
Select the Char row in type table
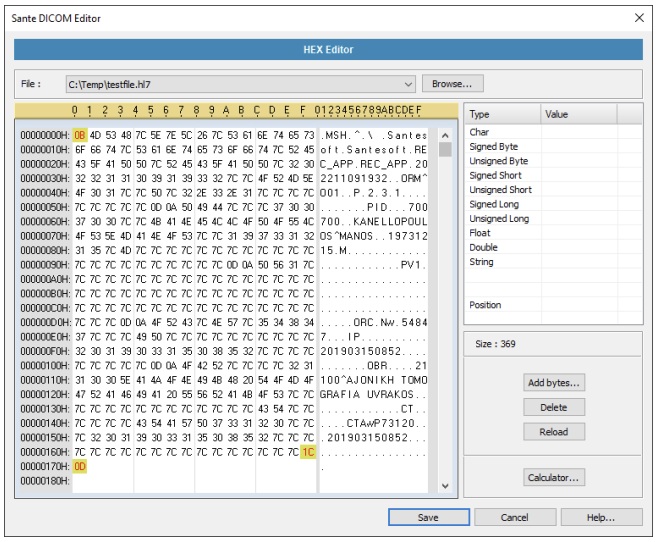pyautogui.click(x=553, y=132)
